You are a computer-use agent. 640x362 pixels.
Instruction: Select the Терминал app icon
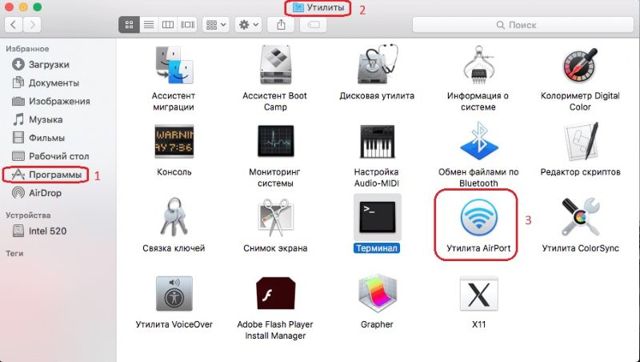[x=377, y=217]
